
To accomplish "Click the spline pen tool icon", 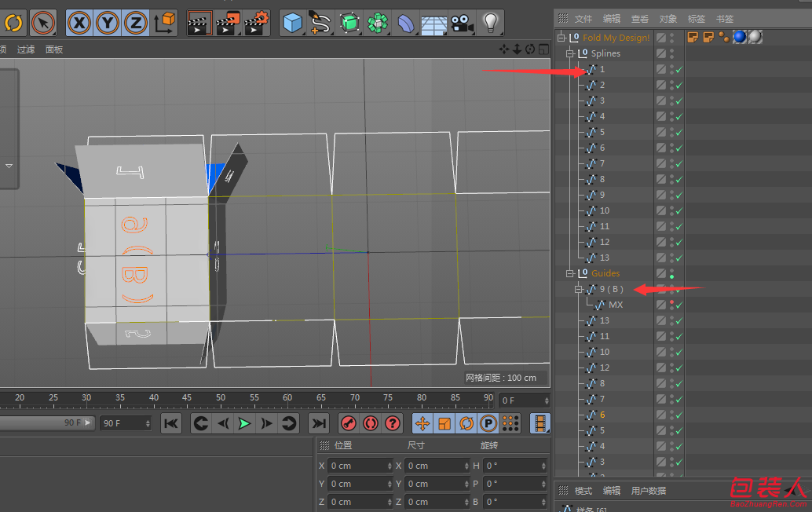I will click(320, 23).
